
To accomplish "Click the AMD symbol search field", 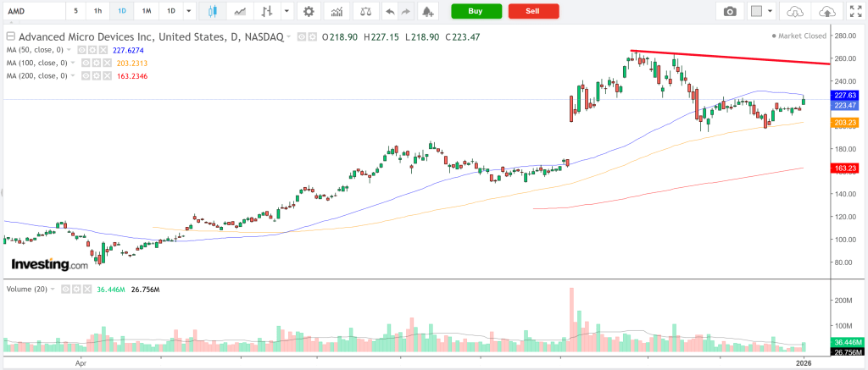I will point(32,11).
